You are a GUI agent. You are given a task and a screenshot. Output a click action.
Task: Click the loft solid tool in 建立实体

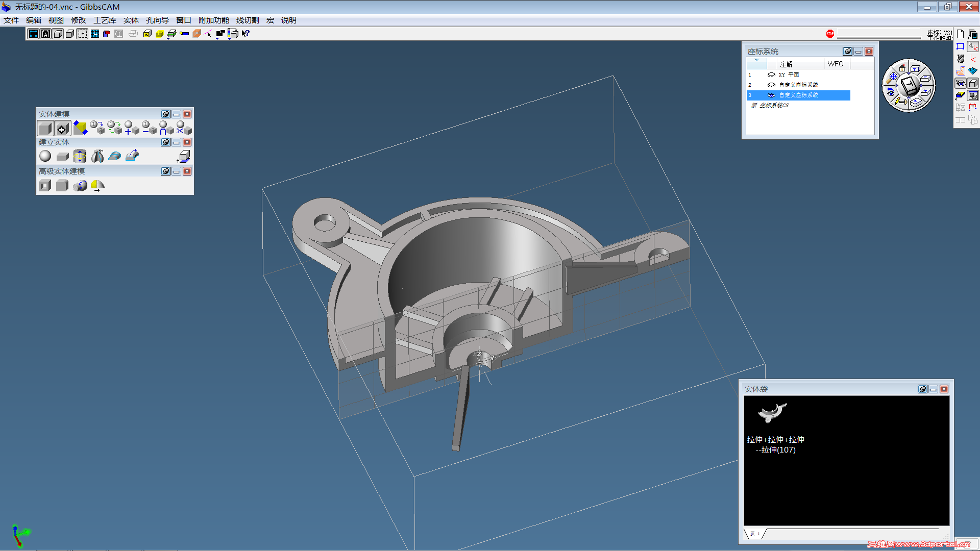[x=115, y=156]
